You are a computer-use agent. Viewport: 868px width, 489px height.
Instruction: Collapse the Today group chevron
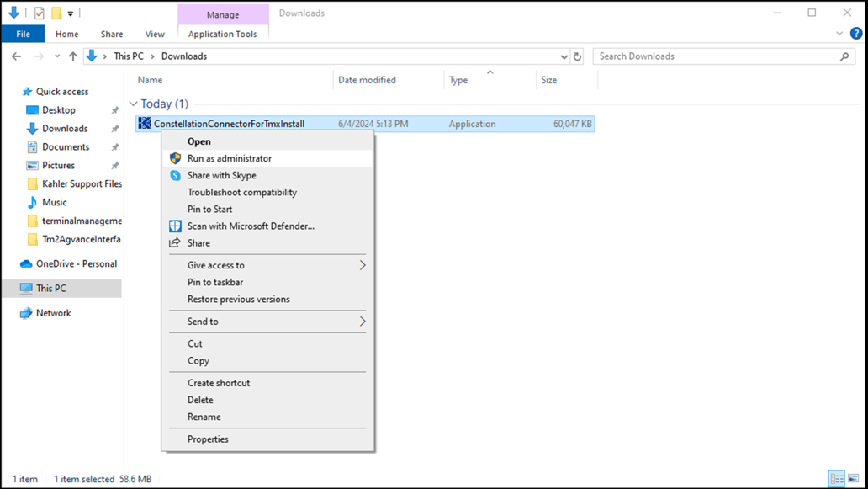(133, 104)
